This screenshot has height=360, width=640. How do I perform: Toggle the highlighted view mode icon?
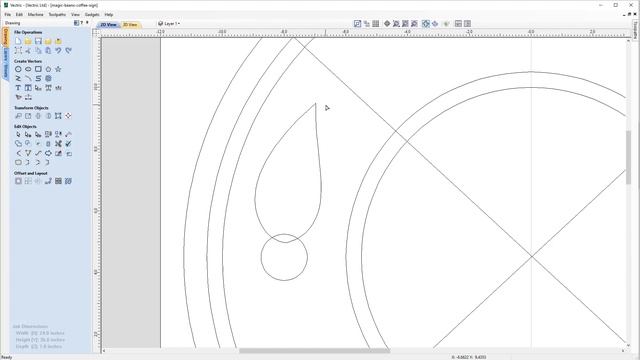click(x=425, y=24)
